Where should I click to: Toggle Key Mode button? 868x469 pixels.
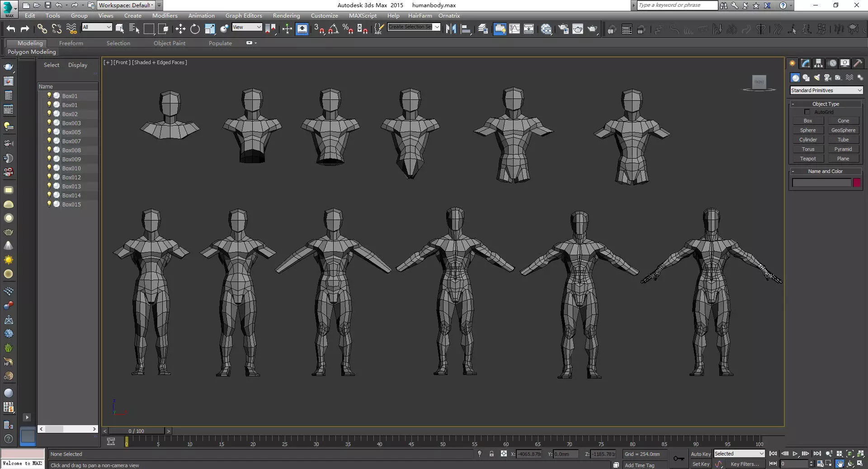pos(773,464)
